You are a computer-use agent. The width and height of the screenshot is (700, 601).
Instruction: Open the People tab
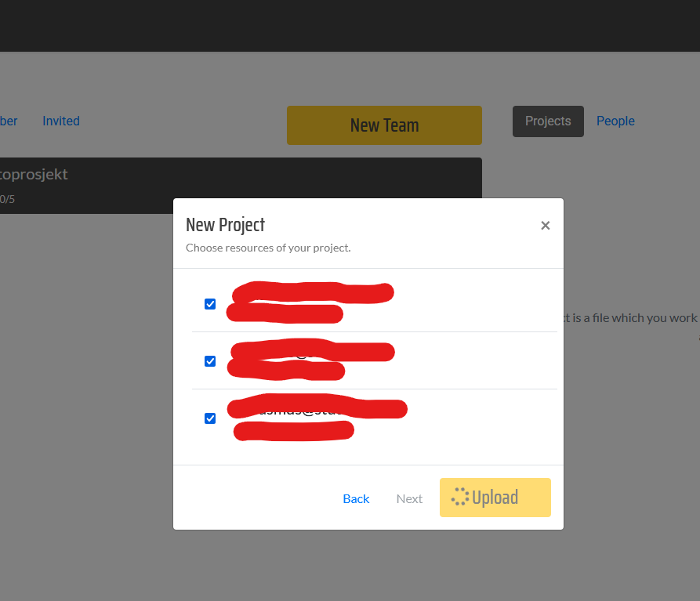click(x=615, y=121)
